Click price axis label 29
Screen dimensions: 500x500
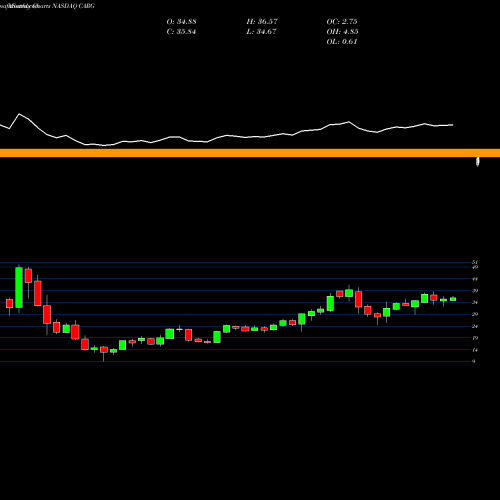[x=475, y=314]
